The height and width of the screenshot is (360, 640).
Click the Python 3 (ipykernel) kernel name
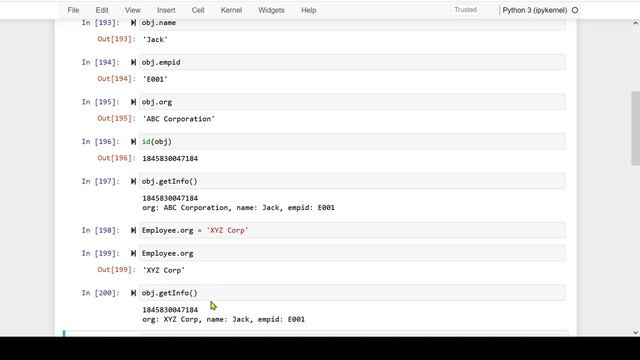point(534,10)
